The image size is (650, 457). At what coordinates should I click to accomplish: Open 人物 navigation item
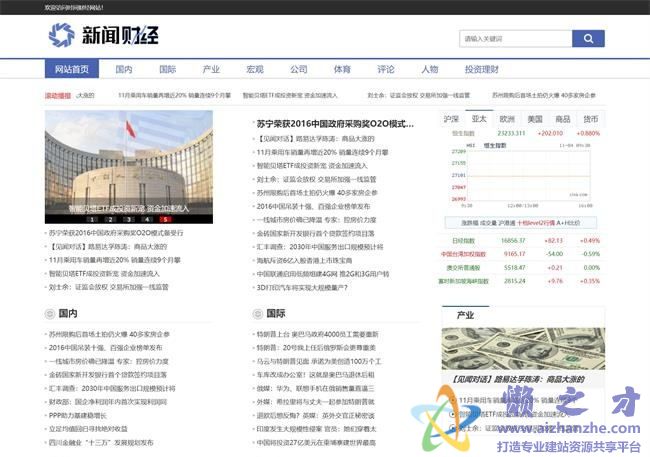click(429, 69)
